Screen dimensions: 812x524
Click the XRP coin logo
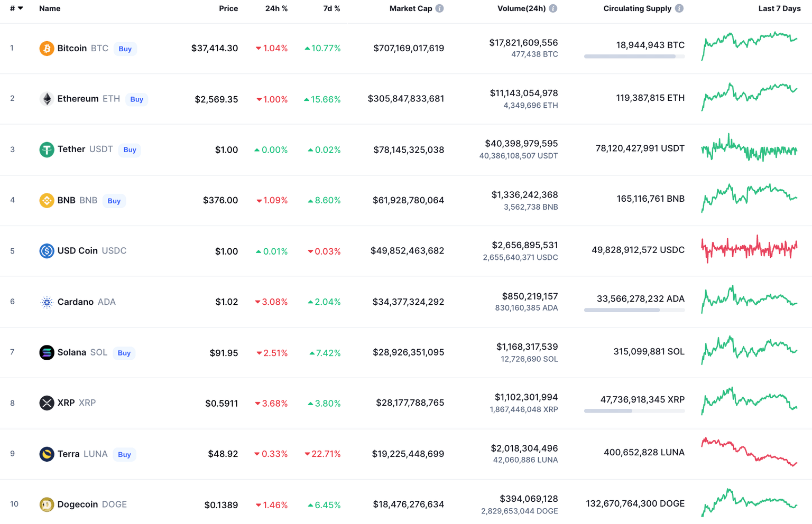pos(47,403)
